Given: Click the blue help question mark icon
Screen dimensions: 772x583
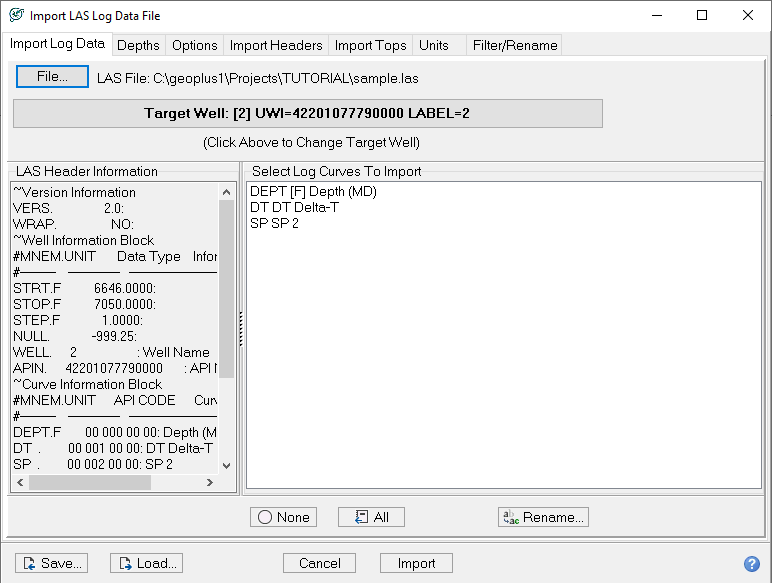Looking at the screenshot, I should point(752,564).
